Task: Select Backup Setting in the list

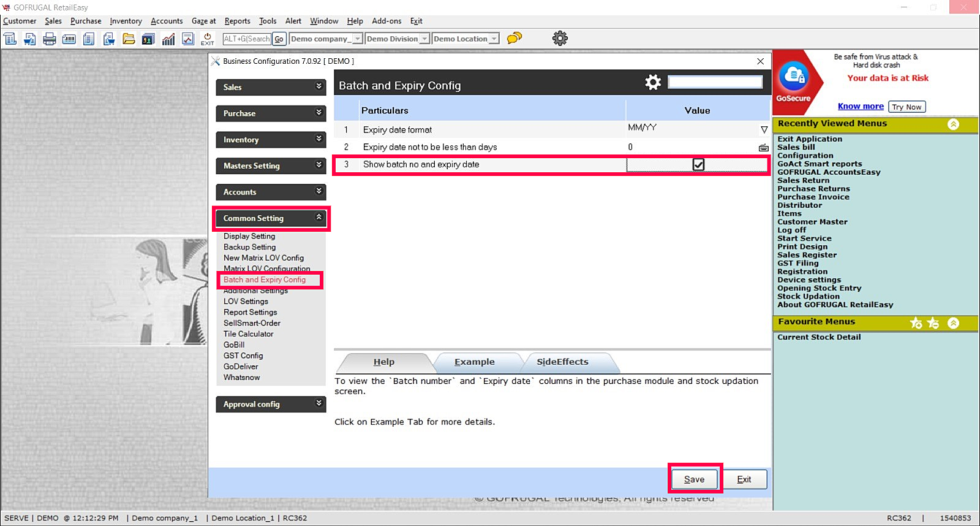Action: tap(249, 247)
